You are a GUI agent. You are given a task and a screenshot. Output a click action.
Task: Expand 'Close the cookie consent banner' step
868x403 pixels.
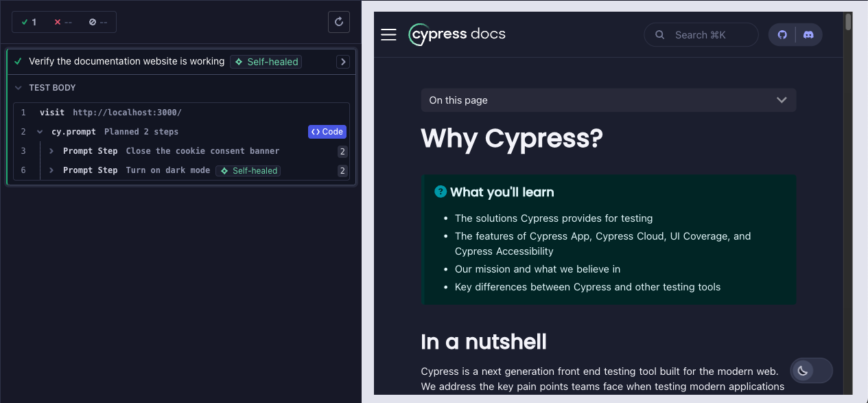(x=51, y=151)
